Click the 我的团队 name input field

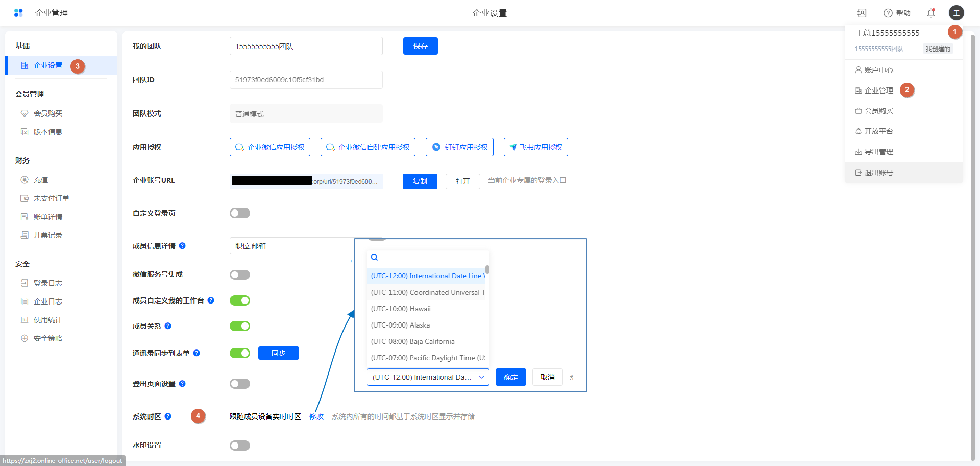click(x=306, y=46)
